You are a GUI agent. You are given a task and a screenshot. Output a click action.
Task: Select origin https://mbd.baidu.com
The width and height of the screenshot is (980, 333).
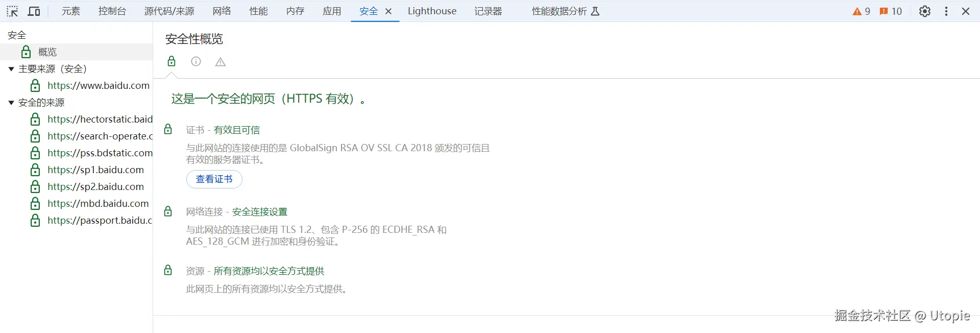coord(98,203)
